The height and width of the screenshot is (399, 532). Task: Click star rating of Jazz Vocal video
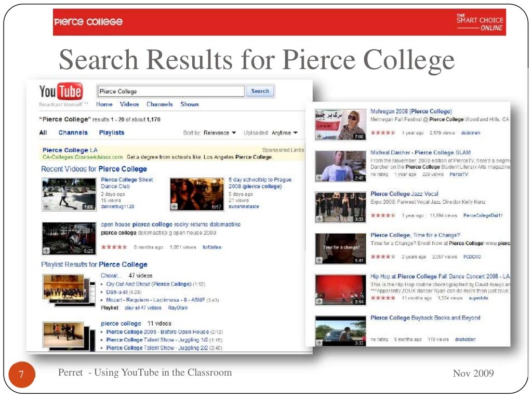pyautogui.click(x=383, y=216)
